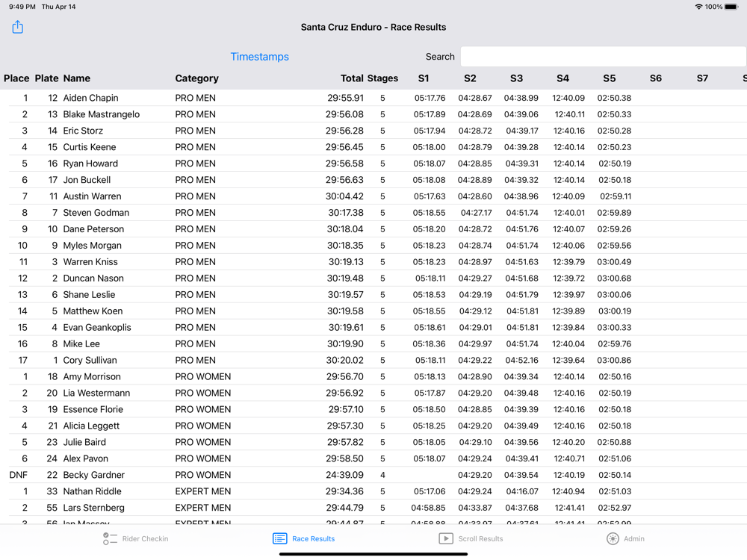Open the Admin gear icon
The image size is (747, 560).
613,538
